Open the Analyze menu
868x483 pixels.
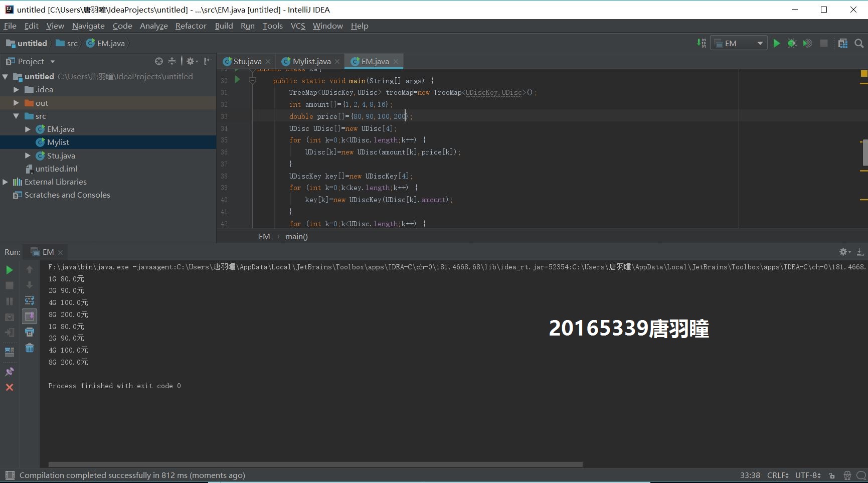coord(153,26)
